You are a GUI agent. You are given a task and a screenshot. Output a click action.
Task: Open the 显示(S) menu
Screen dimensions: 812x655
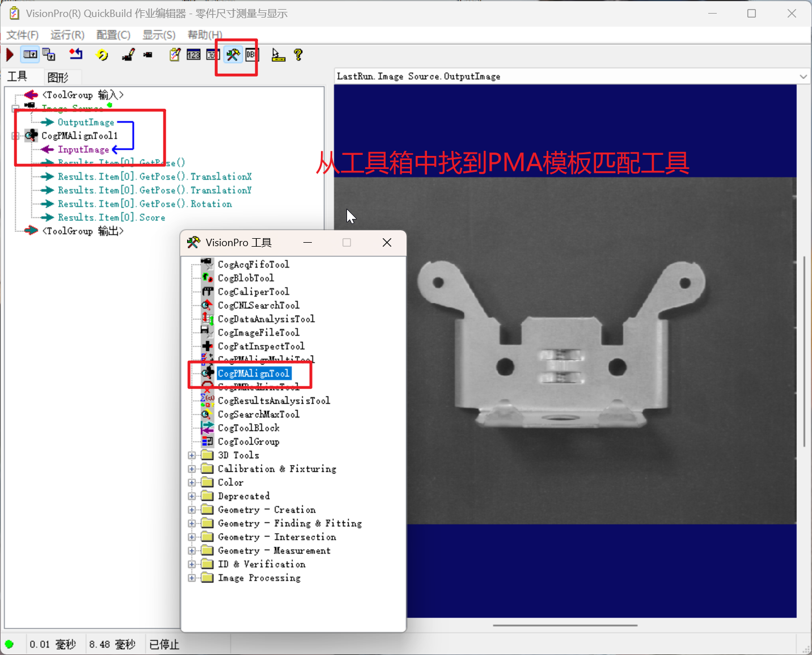point(159,35)
